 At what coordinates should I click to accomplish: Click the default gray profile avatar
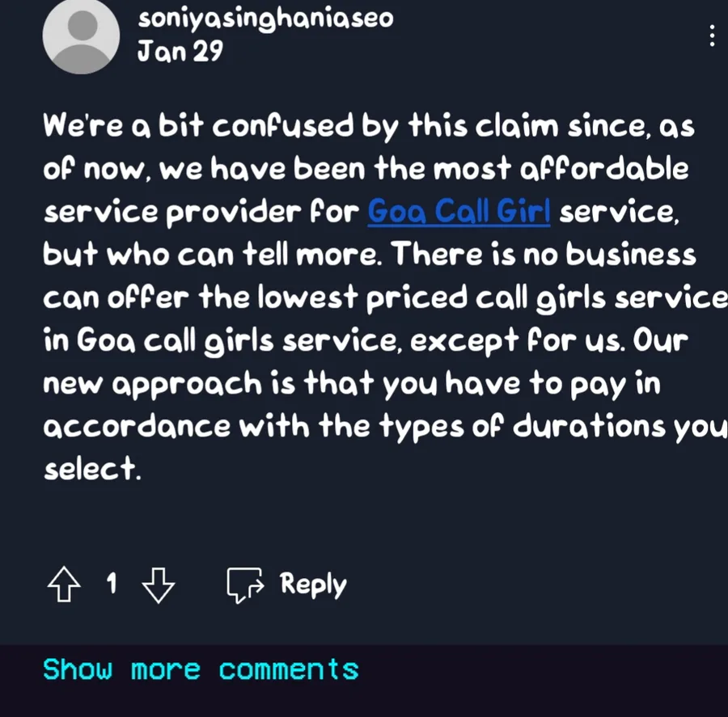pyautogui.click(x=81, y=36)
